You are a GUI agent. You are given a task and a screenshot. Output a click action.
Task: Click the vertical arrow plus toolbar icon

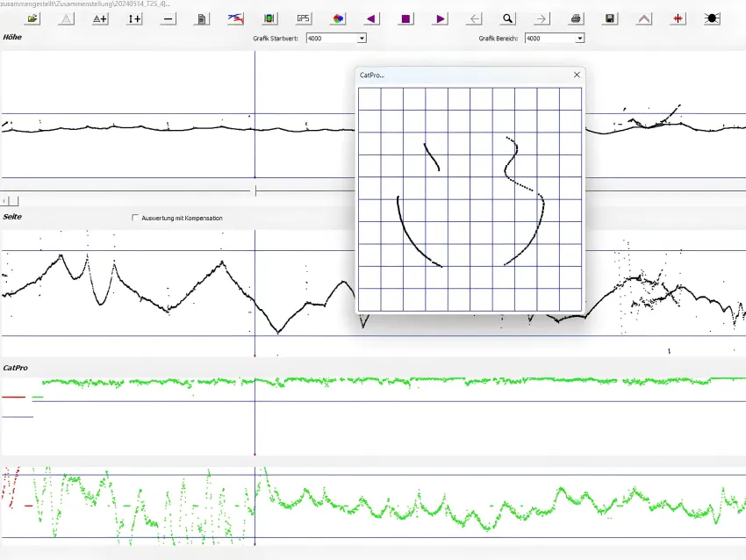pos(134,19)
